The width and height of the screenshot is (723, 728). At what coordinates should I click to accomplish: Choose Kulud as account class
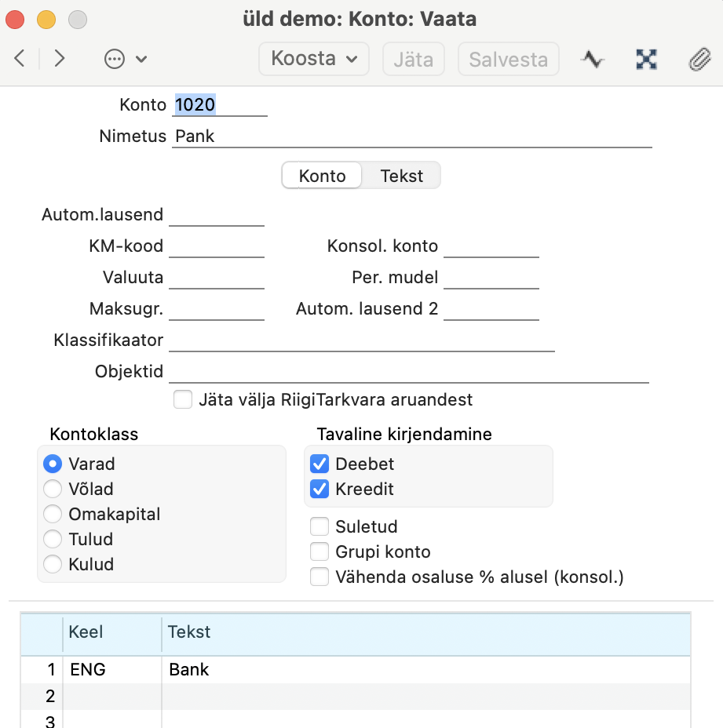coord(53,563)
